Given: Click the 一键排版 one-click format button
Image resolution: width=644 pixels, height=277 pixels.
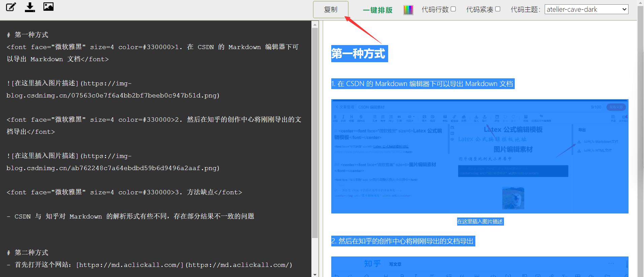Looking at the screenshot, I should point(378,10).
